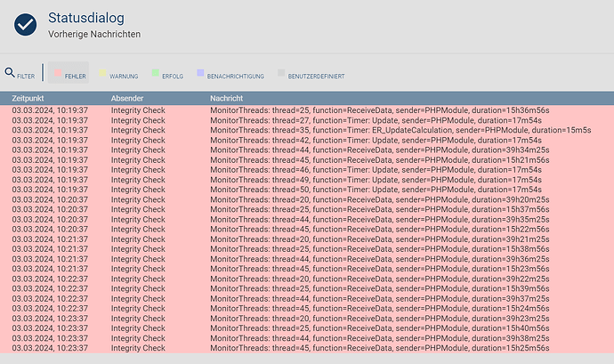Select message thread=45 duration=15h23m56s
Screen dimensions: 614x364
(307, 269)
